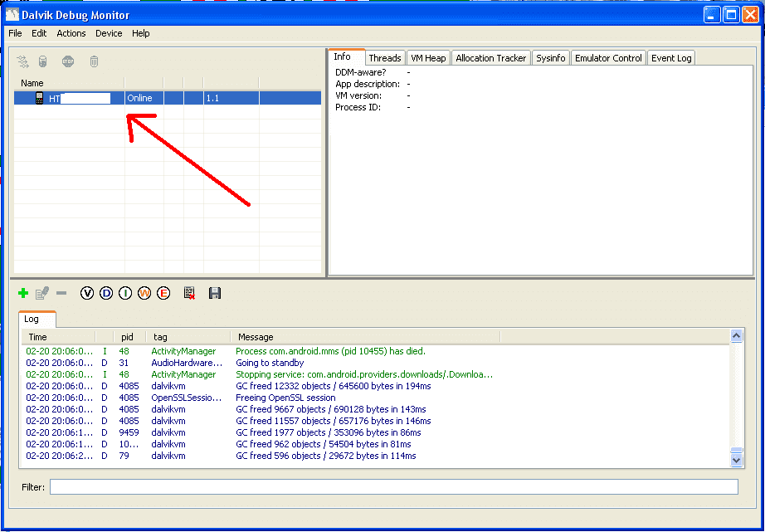Toggle Error log level E icon
The height and width of the screenshot is (532, 765).
pyautogui.click(x=164, y=293)
